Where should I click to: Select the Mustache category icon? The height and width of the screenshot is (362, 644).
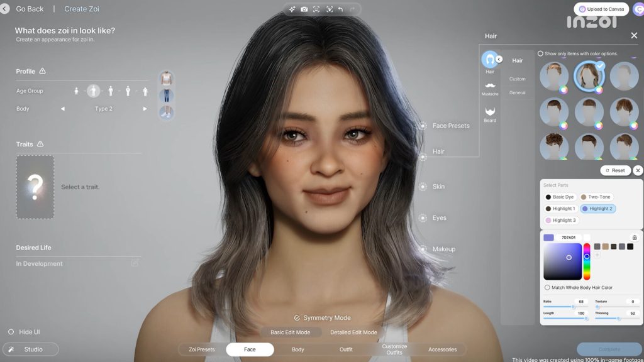(490, 85)
